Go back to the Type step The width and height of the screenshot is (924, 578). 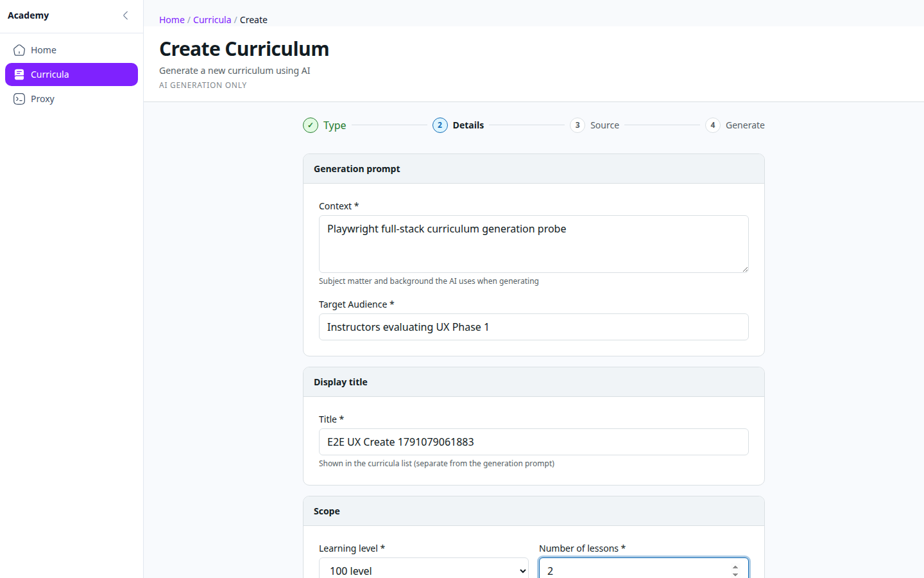334,125
